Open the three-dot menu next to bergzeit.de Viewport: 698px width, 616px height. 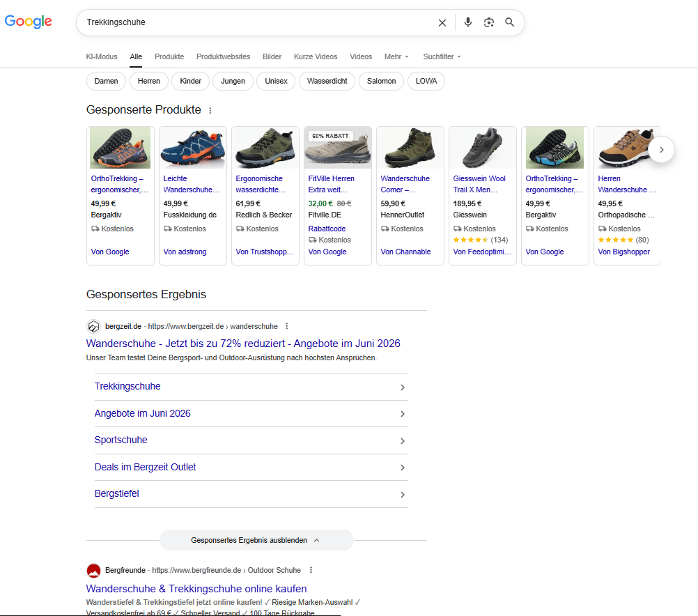(x=287, y=326)
